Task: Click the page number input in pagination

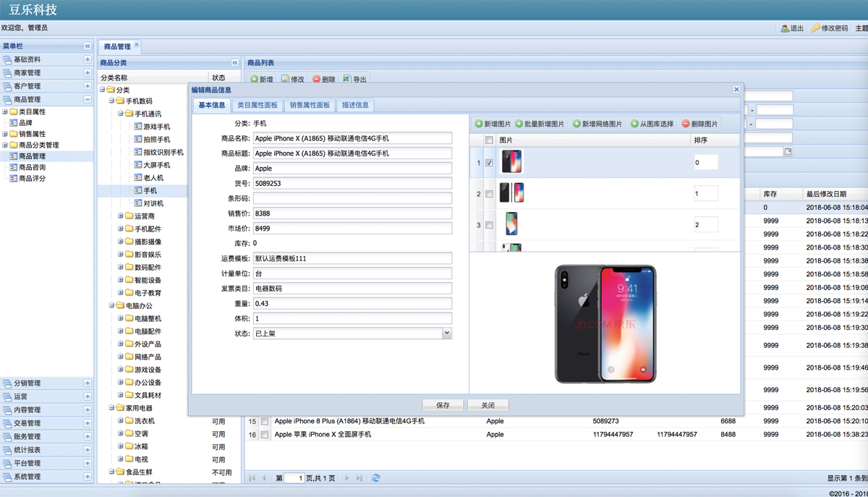Action: pyautogui.click(x=294, y=478)
